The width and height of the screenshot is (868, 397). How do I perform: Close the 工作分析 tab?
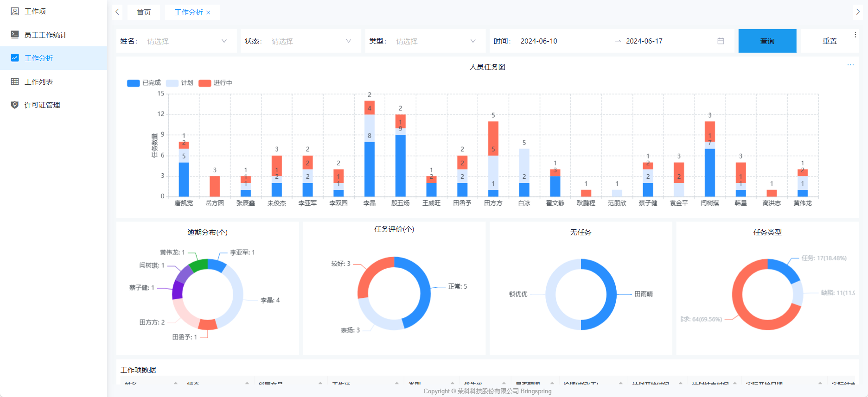208,13
